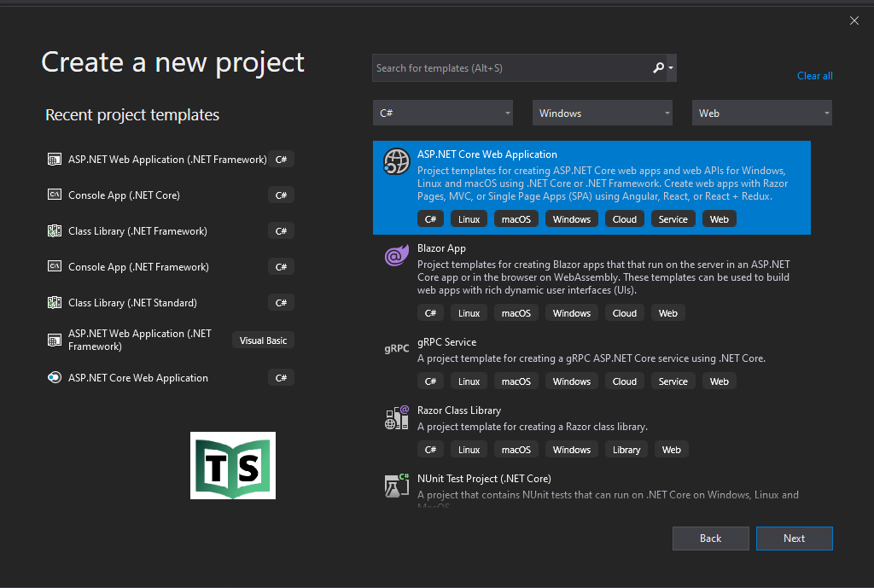Click the recent Class Library (.NET Standard) icon
The height and width of the screenshot is (588, 874).
(x=54, y=303)
